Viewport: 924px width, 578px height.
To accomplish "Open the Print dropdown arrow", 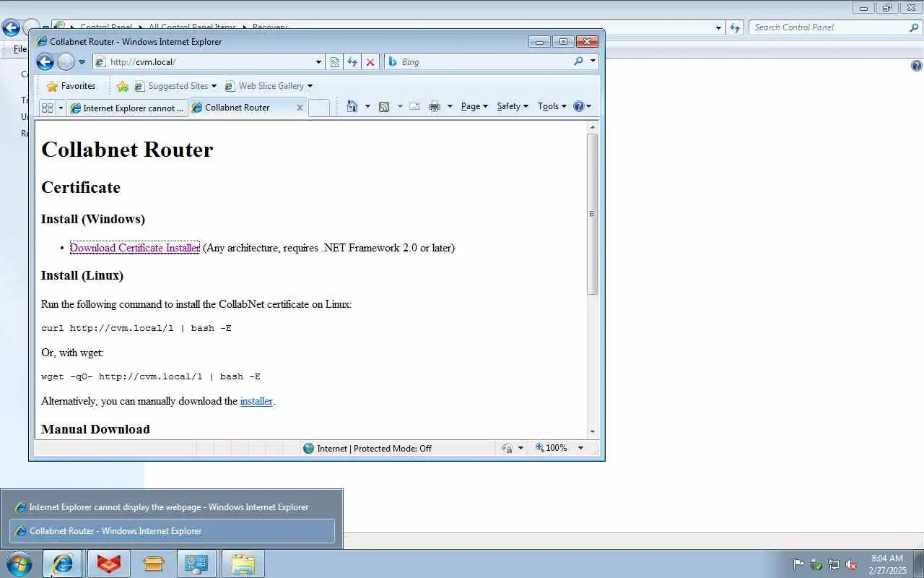I will [450, 106].
